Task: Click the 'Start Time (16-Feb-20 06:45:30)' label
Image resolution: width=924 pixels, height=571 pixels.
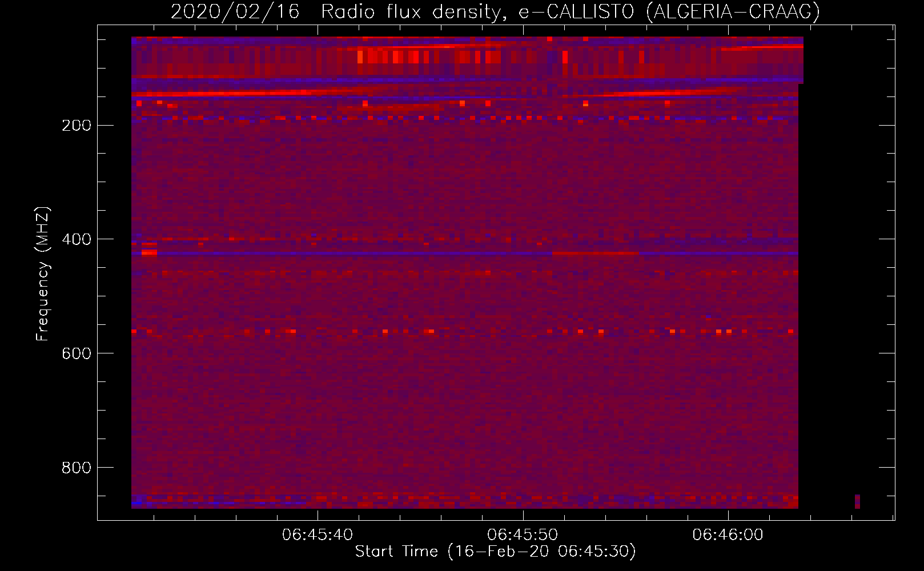Action: click(x=495, y=552)
